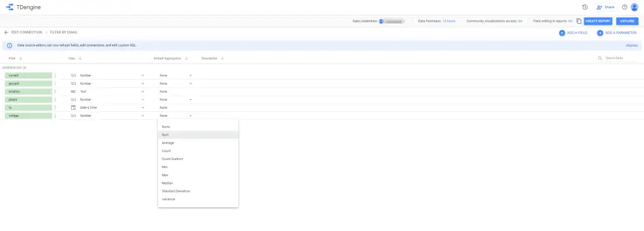Open version history clock icon
The image size is (644, 231).
[x=585, y=7]
